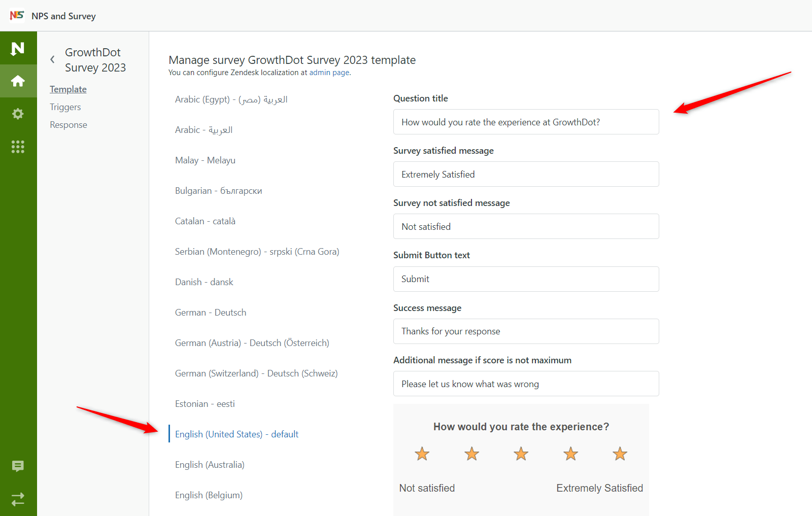Click into the Success message field
The width and height of the screenshot is (812, 516).
[526, 331]
